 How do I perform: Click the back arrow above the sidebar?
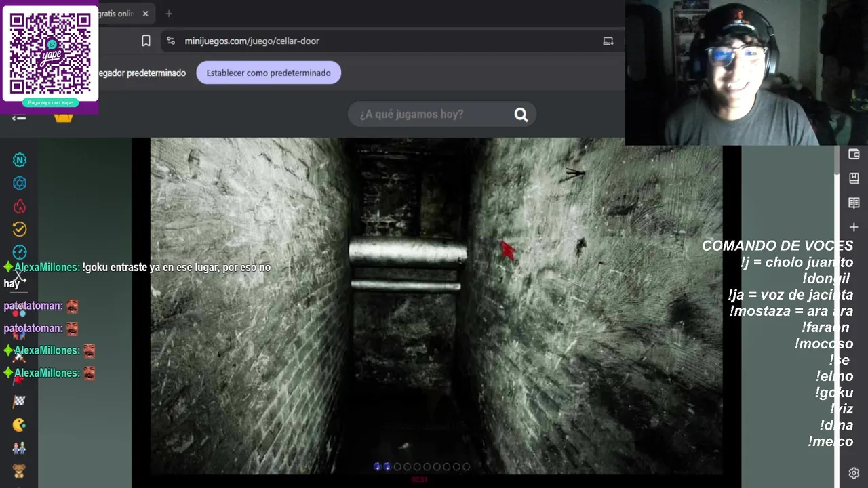[x=19, y=118]
